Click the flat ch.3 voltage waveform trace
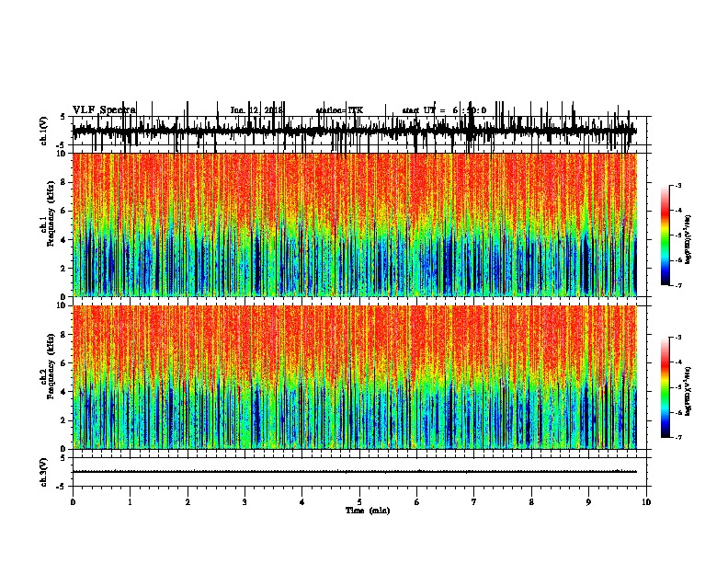 pos(355,472)
